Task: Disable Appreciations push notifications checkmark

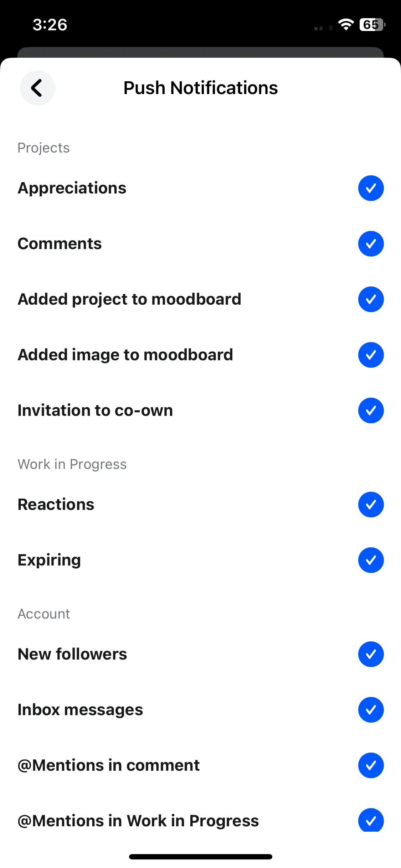Action: pyautogui.click(x=371, y=188)
